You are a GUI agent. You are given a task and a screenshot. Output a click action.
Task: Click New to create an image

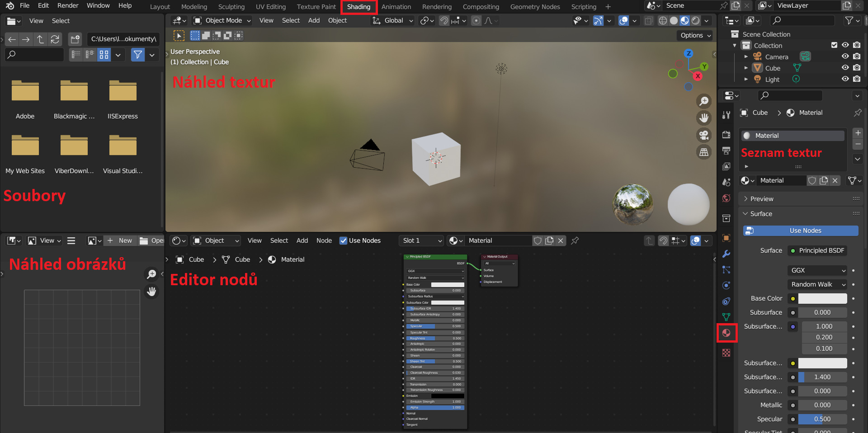pos(121,240)
